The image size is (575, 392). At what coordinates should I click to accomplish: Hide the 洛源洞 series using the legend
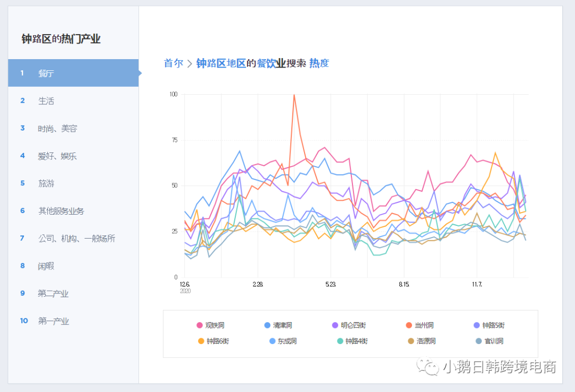pos(423,341)
